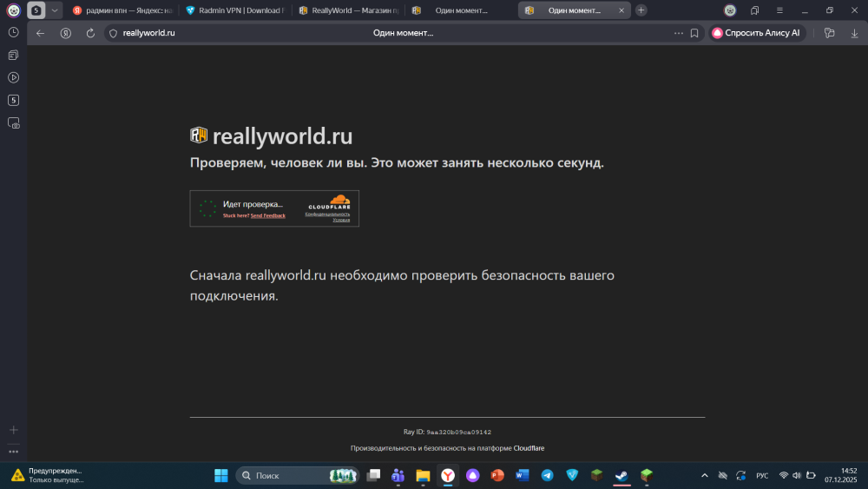
Task: Open the account avatar icon near window controls
Action: [x=730, y=10]
